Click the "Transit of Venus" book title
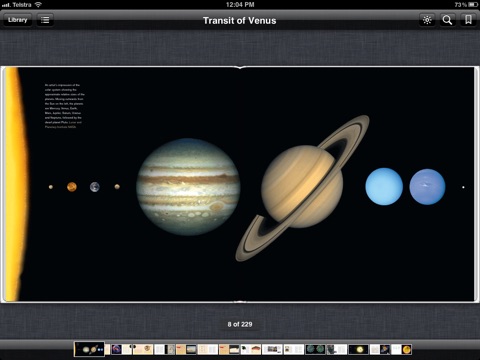The image size is (480, 360). 240,21
